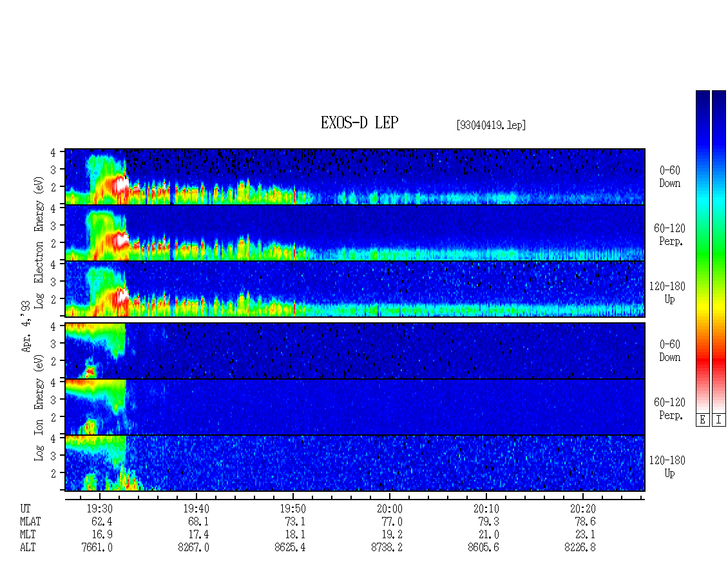Click the ALT value 8738.2

click(387, 548)
